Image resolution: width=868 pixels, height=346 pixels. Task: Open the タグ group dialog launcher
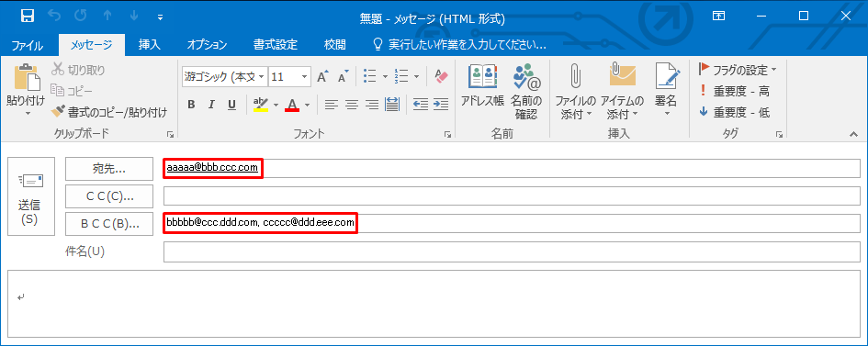click(x=779, y=134)
